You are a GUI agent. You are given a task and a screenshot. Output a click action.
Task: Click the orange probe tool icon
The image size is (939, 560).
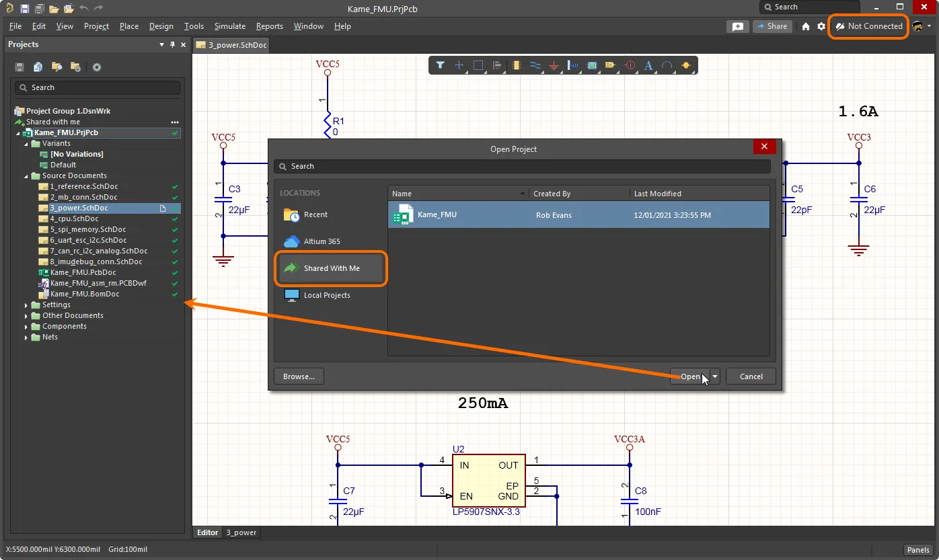pos(686,65)
